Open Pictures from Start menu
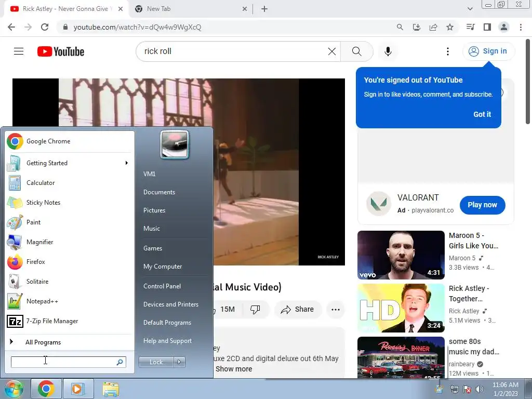The height and width of the screenshot is (399, 532). point(154,210)
